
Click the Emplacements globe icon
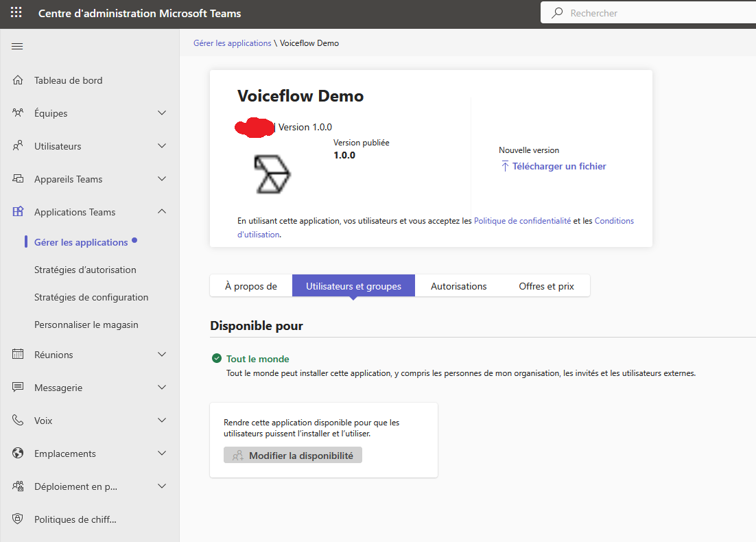click(x=18, y=453)
